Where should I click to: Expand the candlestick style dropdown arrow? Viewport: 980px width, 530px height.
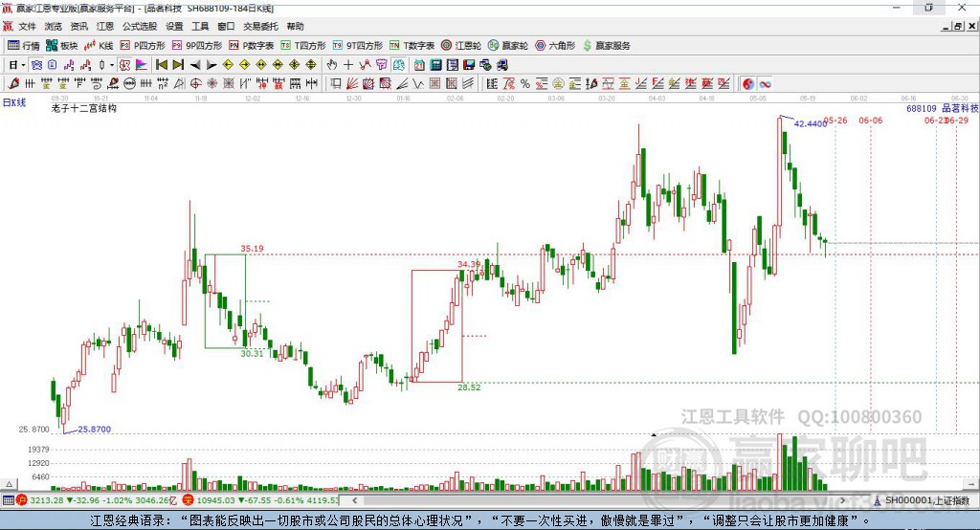pyautogui.click(x=112, y=65)
